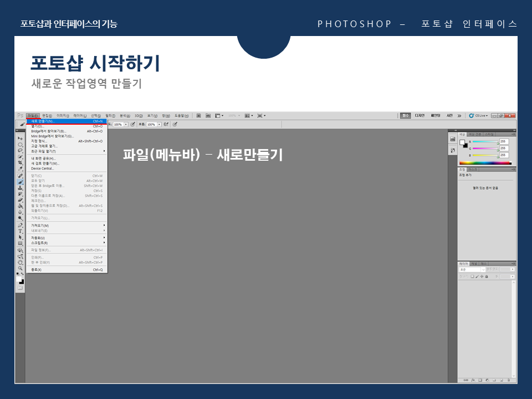
Task: Toggle Quick Mask mode button
Action: point(21,288)
